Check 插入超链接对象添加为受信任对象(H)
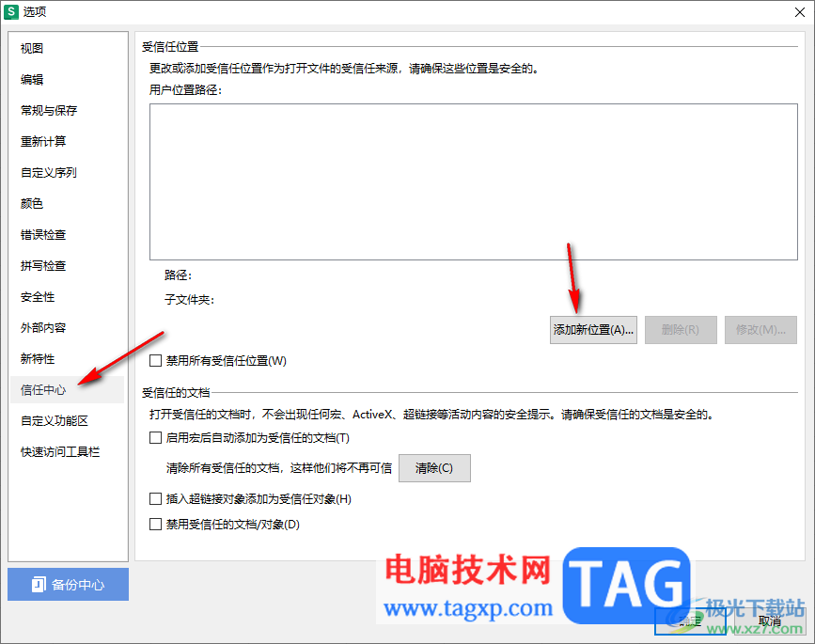 [155, 499]
